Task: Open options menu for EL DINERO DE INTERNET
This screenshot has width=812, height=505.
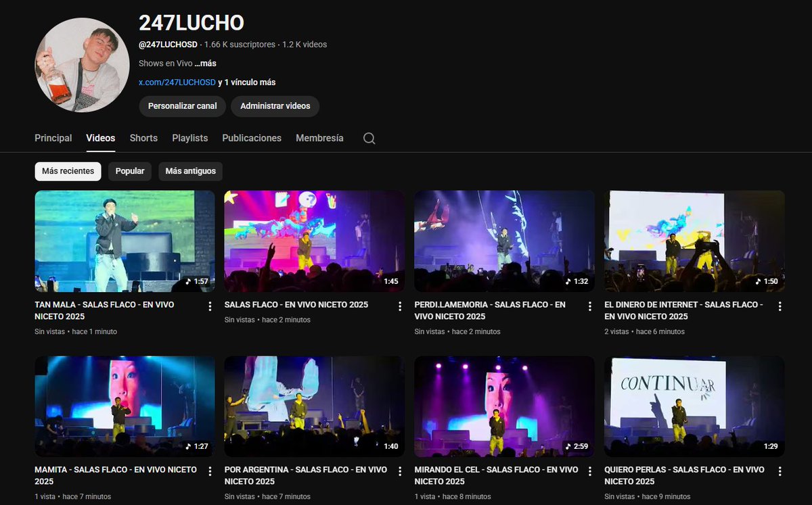Action: (780, 306)
